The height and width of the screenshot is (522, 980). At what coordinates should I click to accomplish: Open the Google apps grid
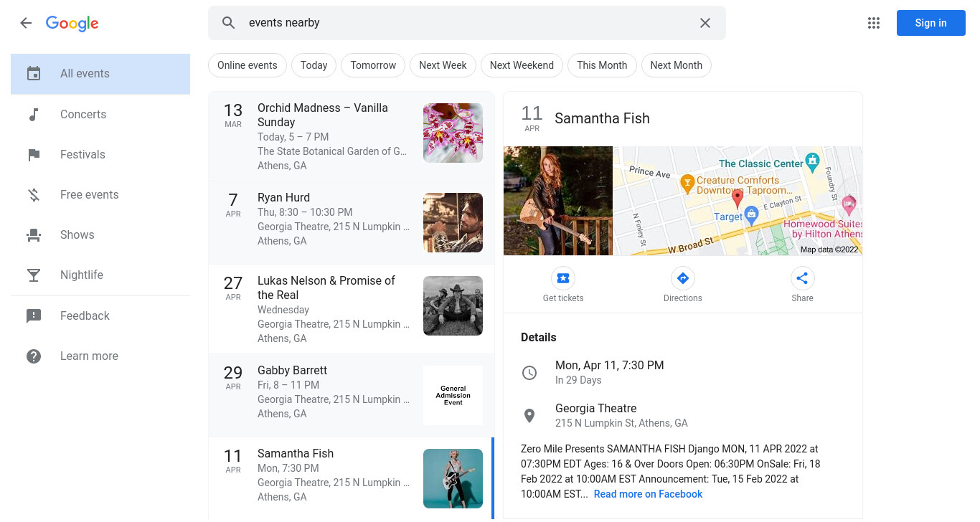(x=873, y=23)
